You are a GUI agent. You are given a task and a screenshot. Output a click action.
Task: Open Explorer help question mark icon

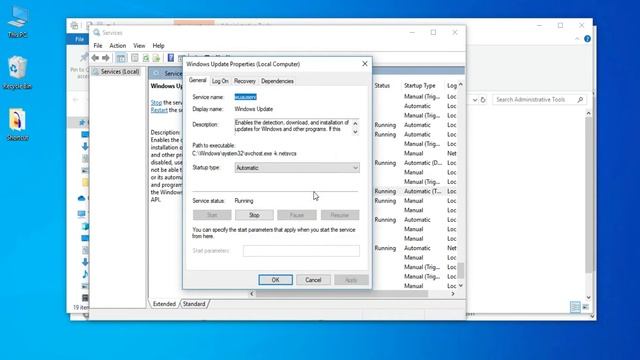point(587,39)
